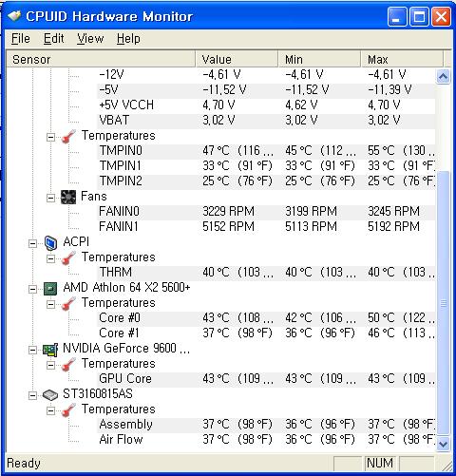
Task: Select the Core #1 row
Action: pyautogui.click(x=266, y=333)
